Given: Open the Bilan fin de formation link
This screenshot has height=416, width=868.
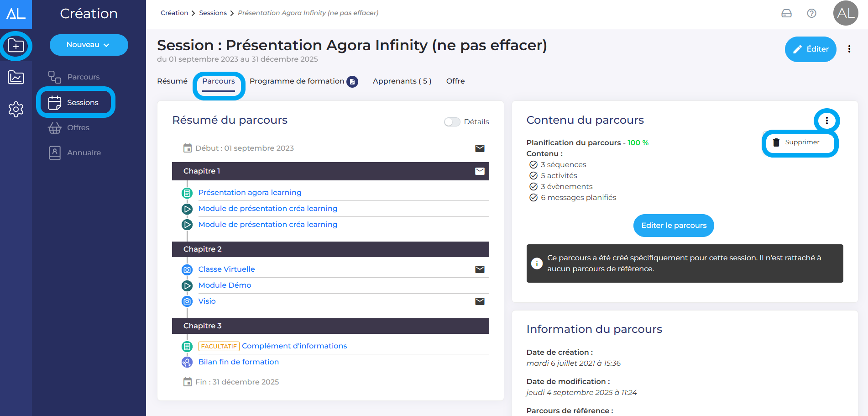Looking at the screenshot, I should [x=238, y=362].
